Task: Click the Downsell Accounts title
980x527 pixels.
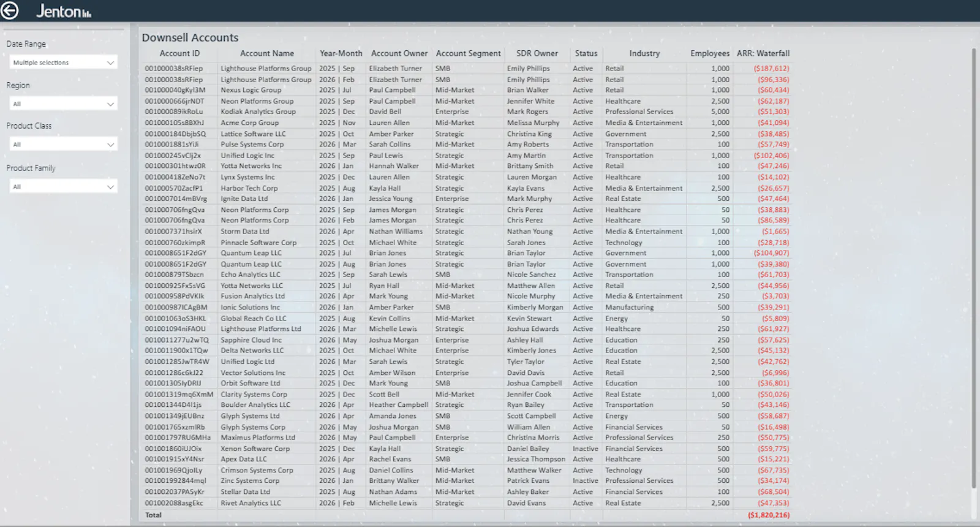Action: point(190,37)
